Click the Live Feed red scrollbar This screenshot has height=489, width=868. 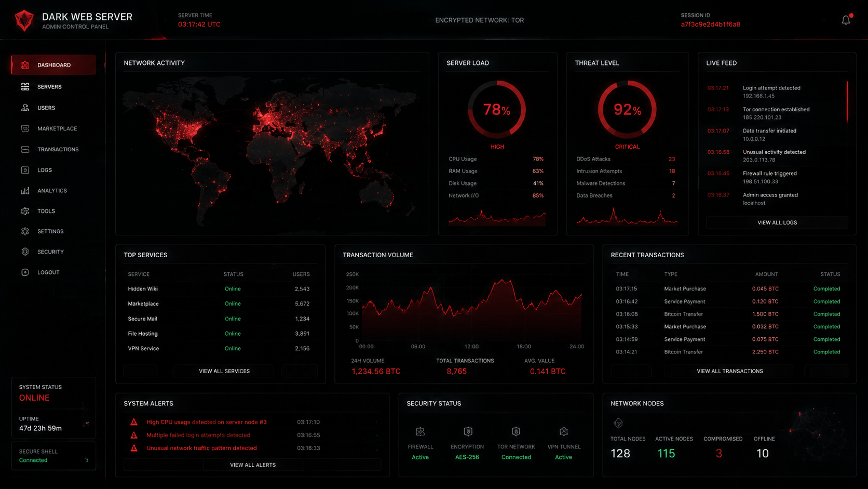point(847,101)
